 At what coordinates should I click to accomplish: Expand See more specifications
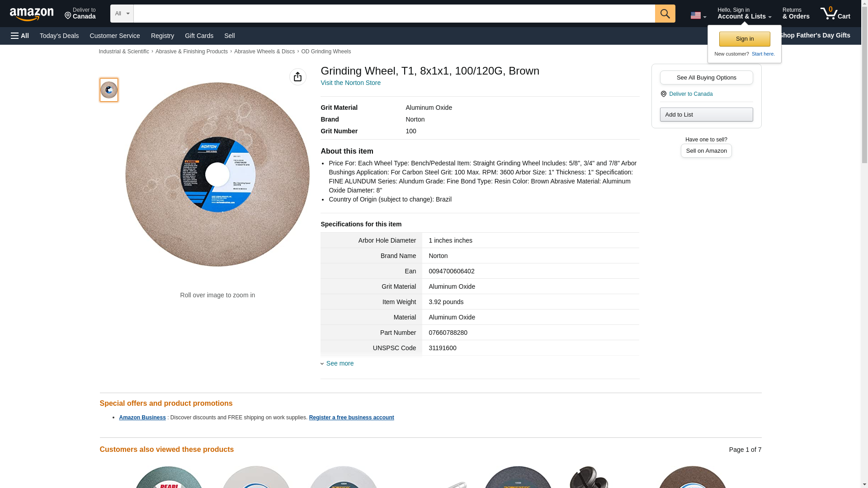point(339,363)
